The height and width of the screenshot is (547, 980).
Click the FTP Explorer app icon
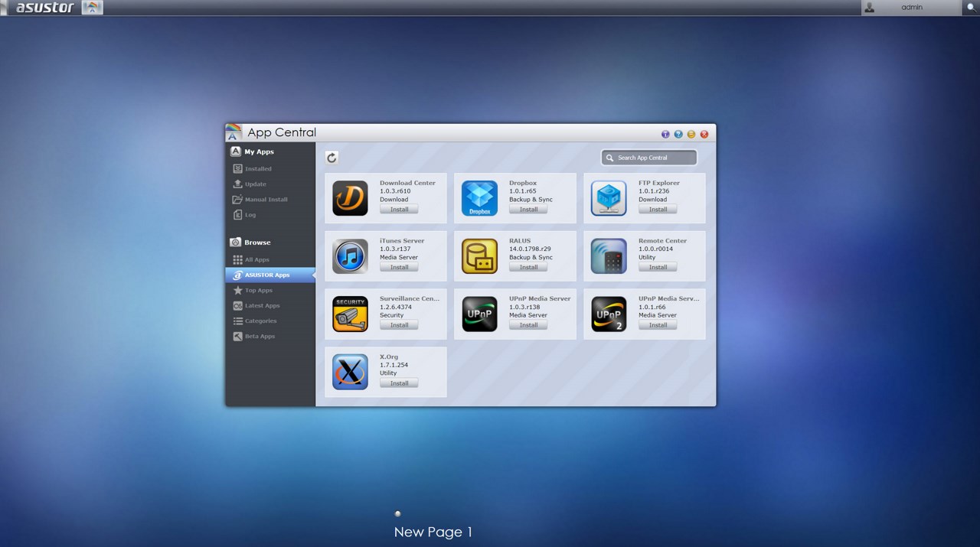tap(609, 198)
